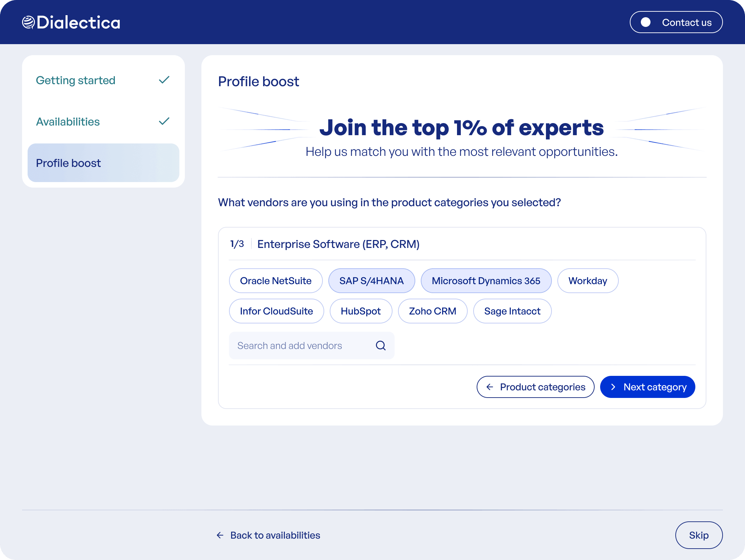Click the magnifier search icon
This screenshot has height=560, width=745.
[381, 346]
